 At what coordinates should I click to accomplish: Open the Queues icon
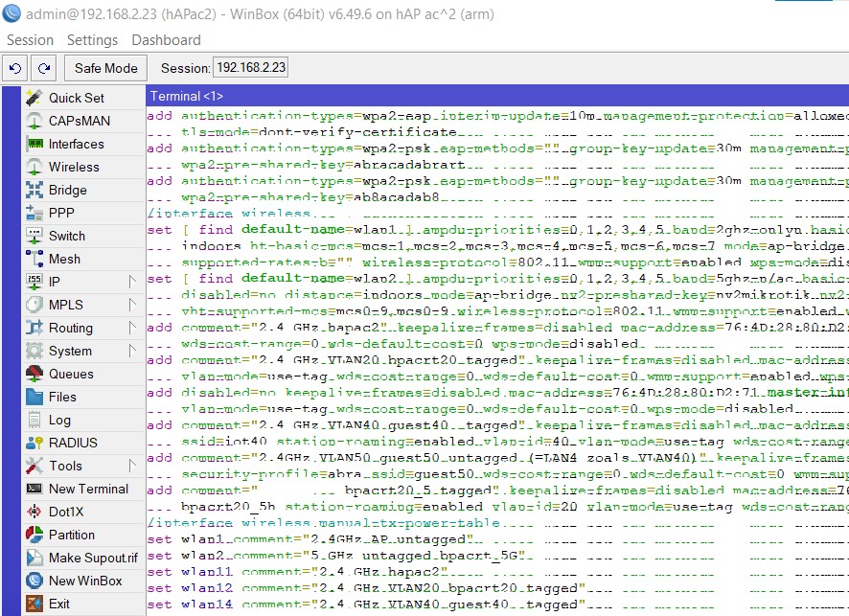34,374
